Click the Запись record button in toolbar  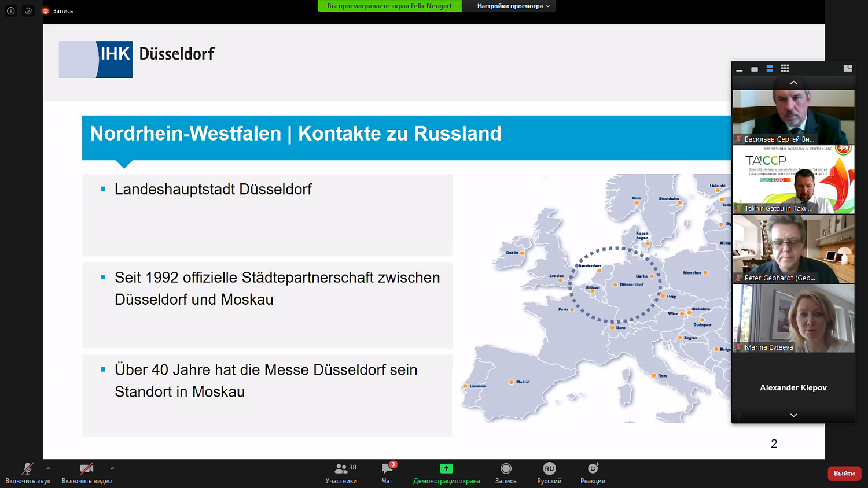506,473
